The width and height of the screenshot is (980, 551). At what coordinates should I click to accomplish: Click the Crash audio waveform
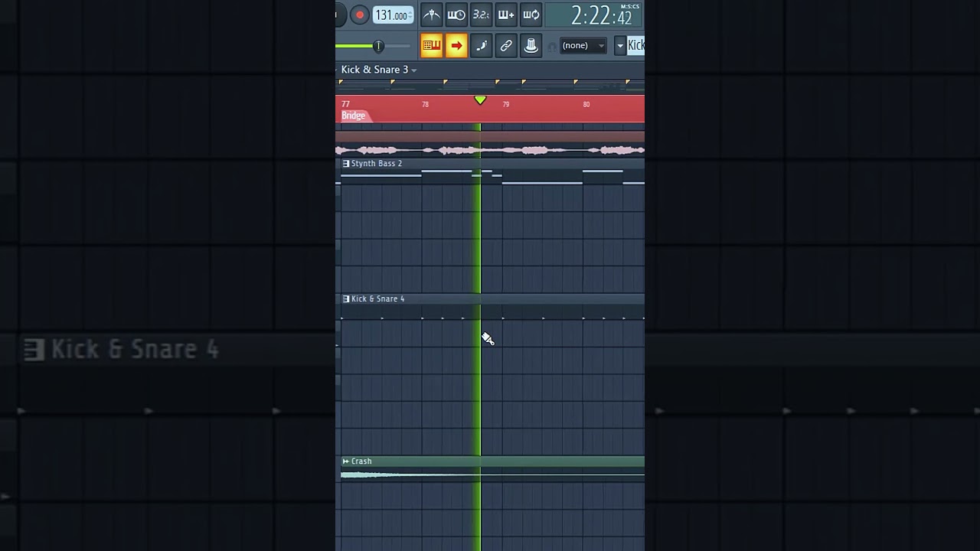click(492, 475)
